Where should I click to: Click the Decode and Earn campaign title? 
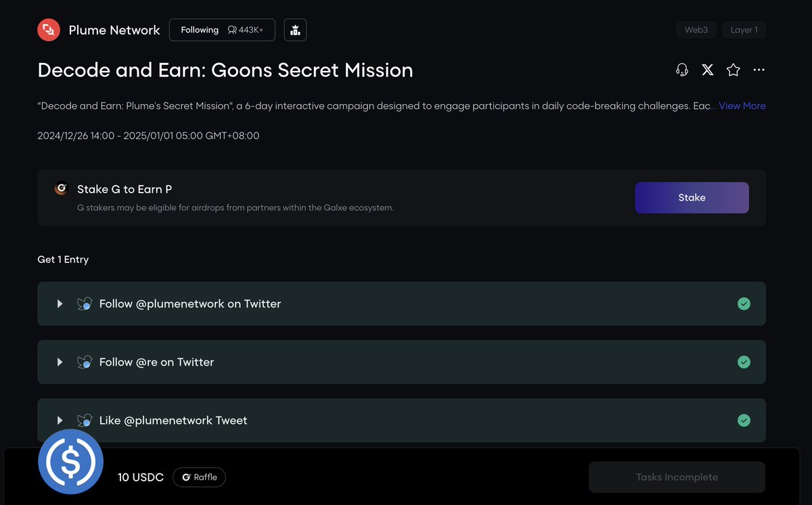[225, 70]
